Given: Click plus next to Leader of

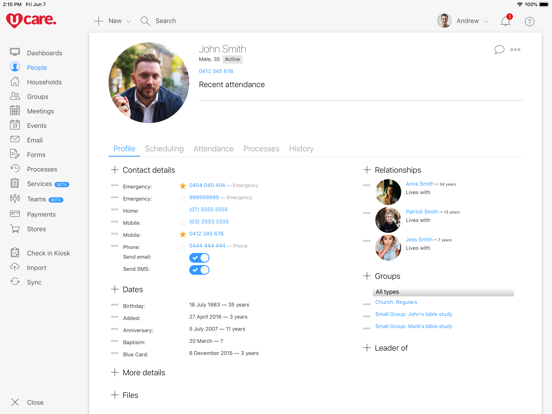Looking at the screenshot, I should click(367, 348).
